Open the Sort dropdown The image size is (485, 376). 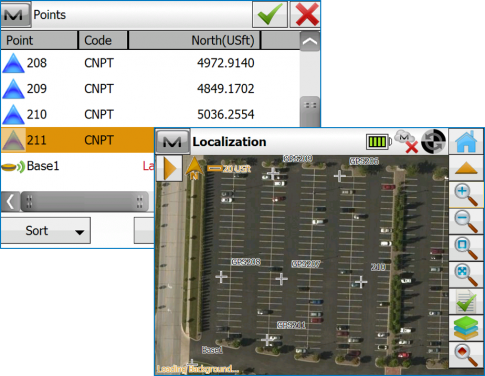click(46, 231)
